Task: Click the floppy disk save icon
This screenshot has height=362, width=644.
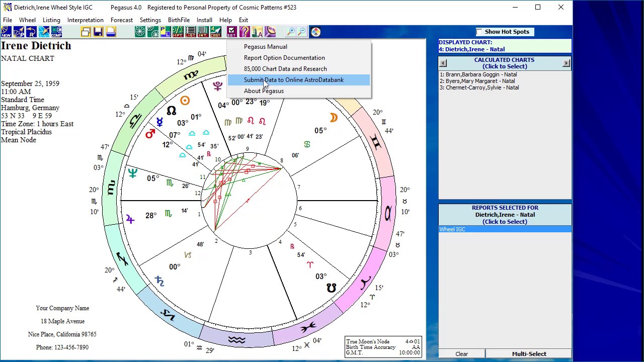Action: pos(98,32)
